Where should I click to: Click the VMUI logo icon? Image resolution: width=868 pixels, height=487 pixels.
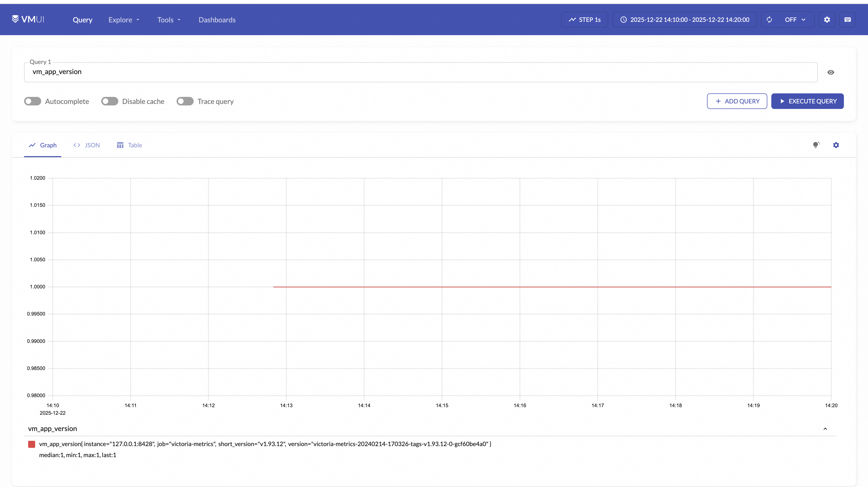(x=15, y=19)
